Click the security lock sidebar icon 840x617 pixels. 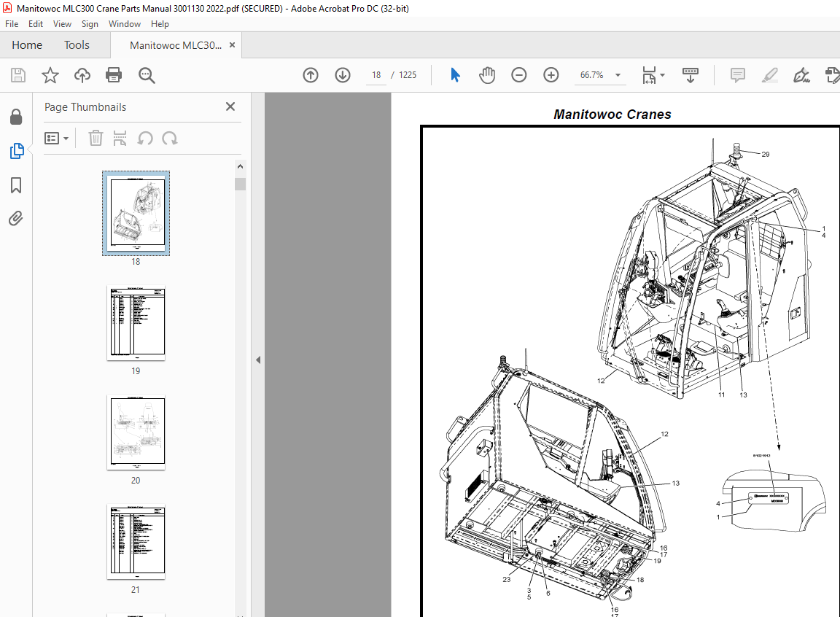(x=16, y=117)
